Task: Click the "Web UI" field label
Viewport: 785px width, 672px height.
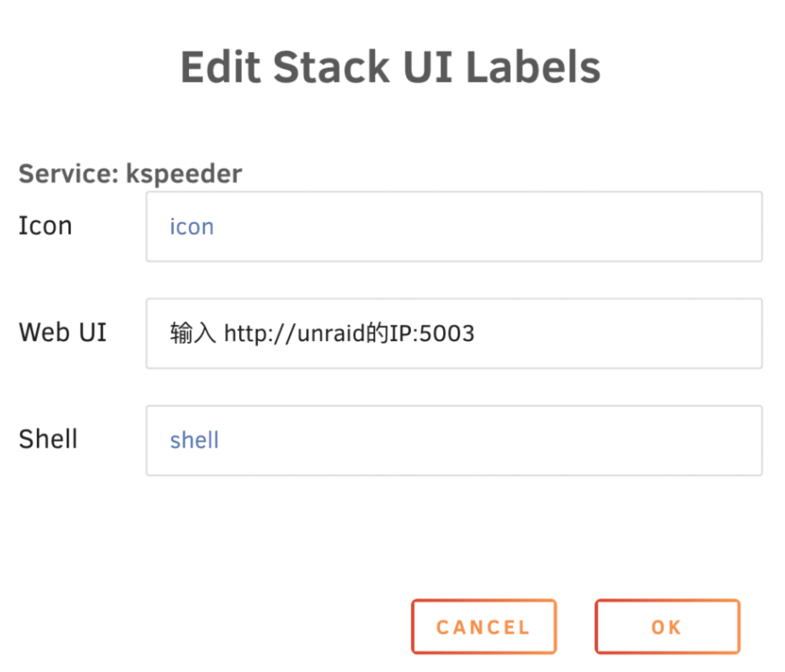Action: [62, 333]
